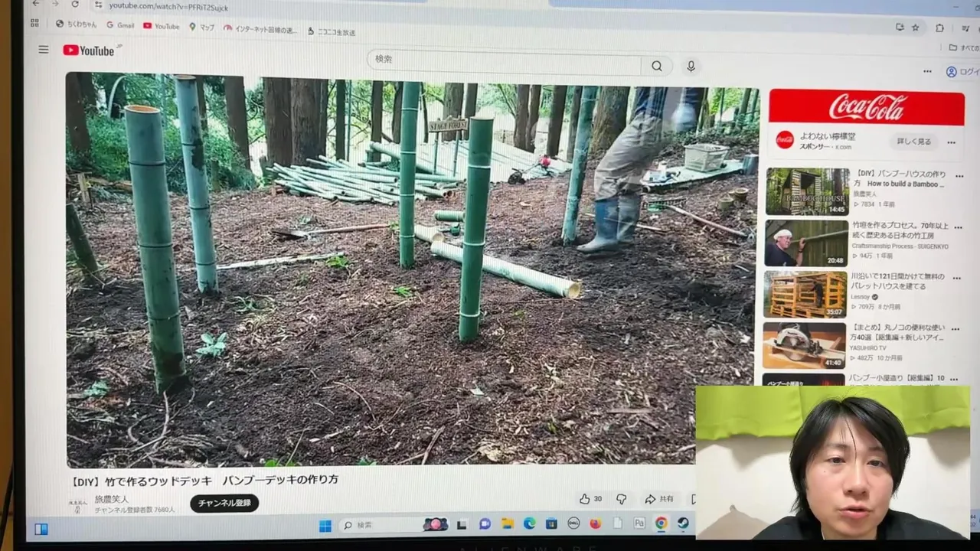This screenshot has height=551, width=980.
Task: Open the widgets icon at taskbar left
Action: click(41, 529)
